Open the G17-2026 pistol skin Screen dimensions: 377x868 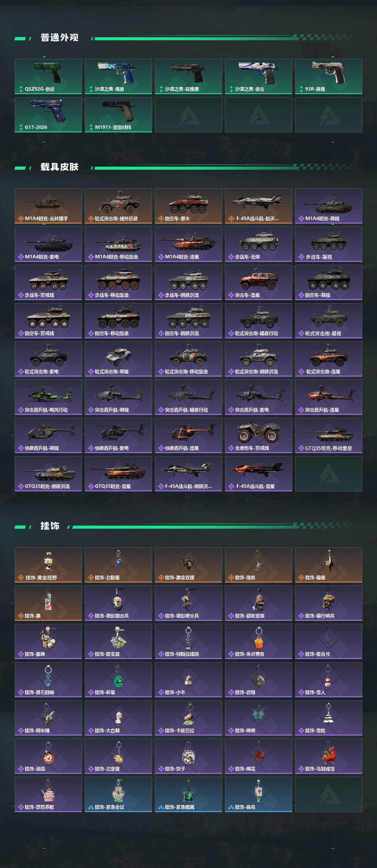pos(48,114)
